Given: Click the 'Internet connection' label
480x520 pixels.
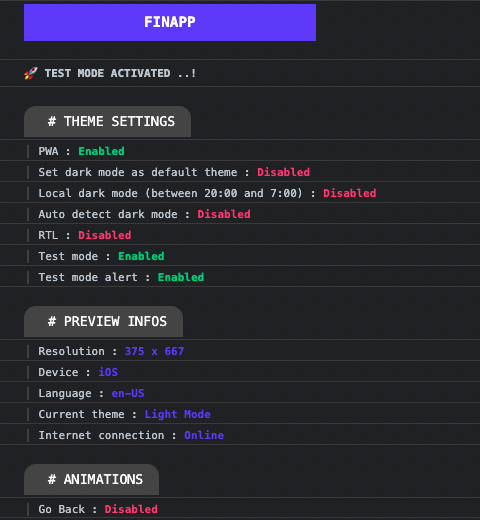Looking at the screenshot, I should [101, 435].
